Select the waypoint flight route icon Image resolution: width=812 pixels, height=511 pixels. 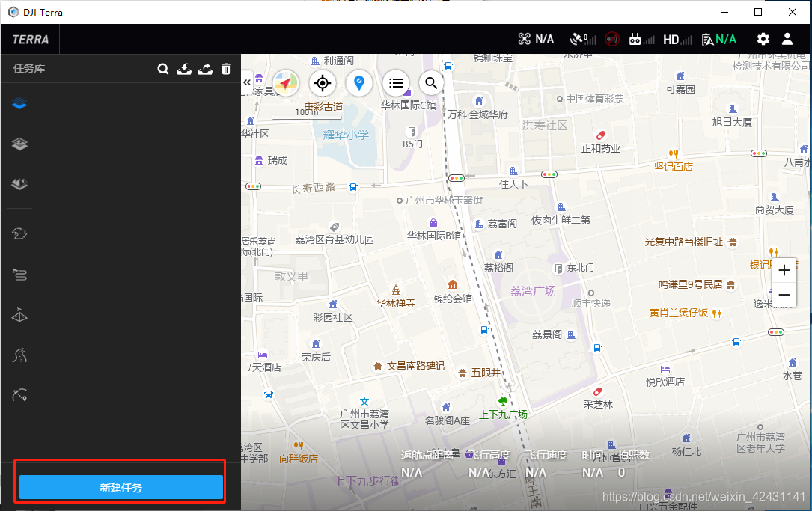point(19,234)
